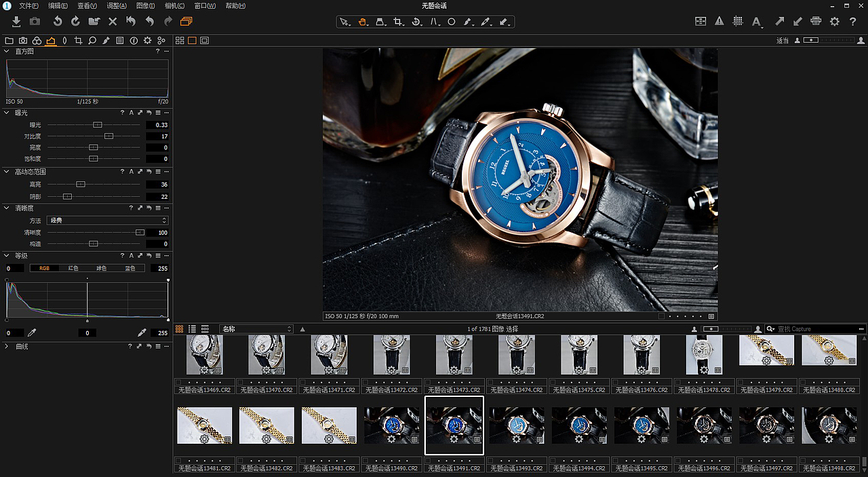Select the circle spot removal tool

451,22
